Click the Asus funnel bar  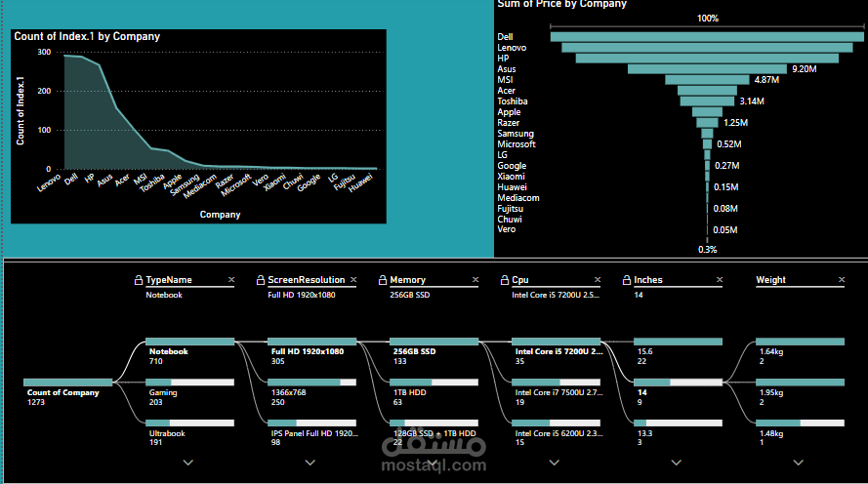[x=707, y=69]
